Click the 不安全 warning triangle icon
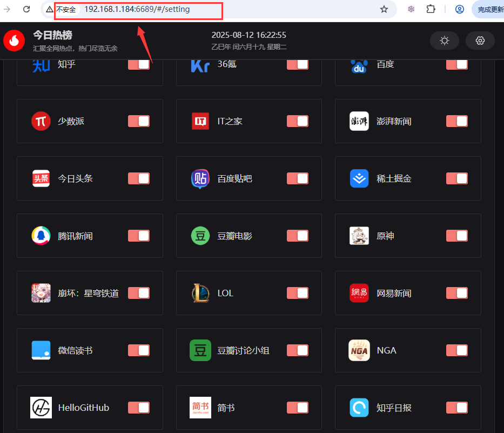The width and height of the screenshot is (504, 433). [x=50, y=10]
